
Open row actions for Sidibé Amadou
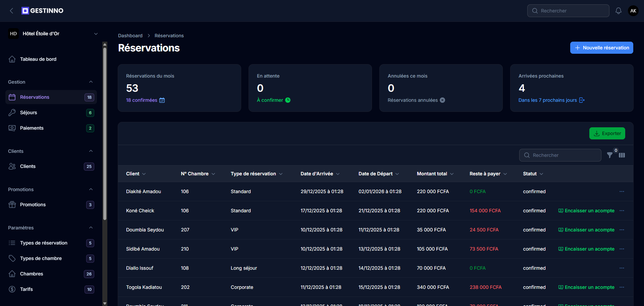(622, 249)
